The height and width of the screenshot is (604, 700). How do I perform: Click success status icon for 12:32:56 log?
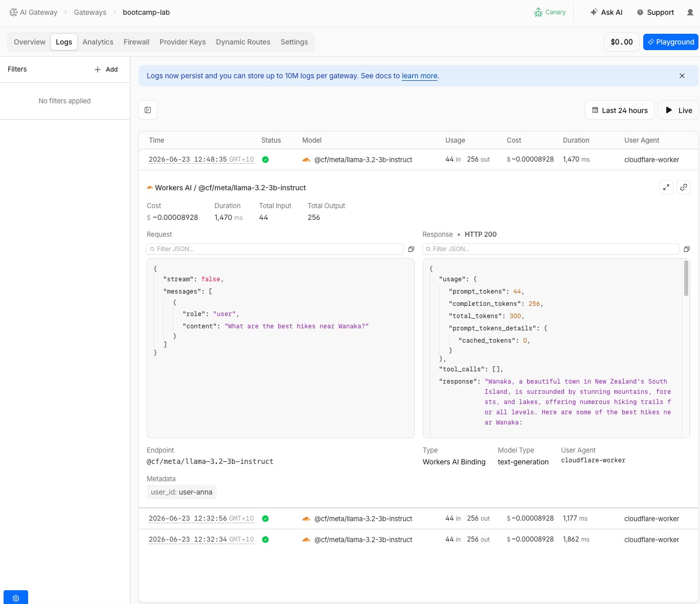265,519
